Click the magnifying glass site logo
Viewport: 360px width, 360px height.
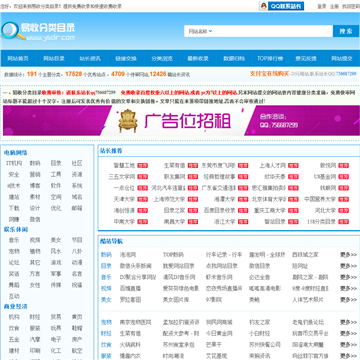(13, 31)
